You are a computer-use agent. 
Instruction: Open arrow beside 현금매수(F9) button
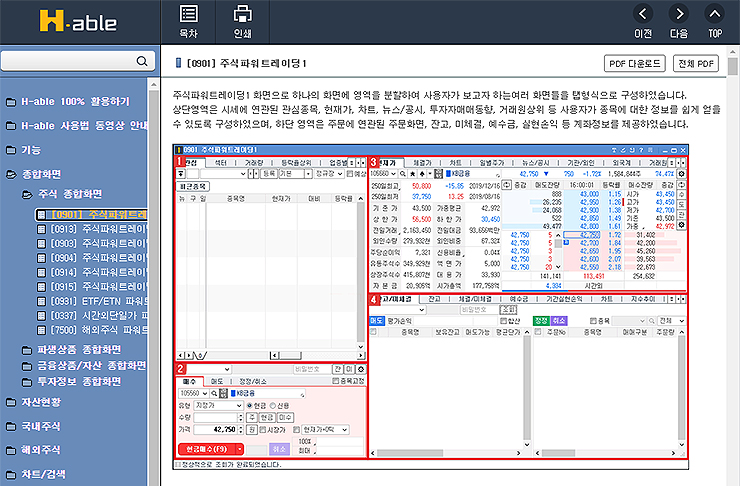(240, 449)
